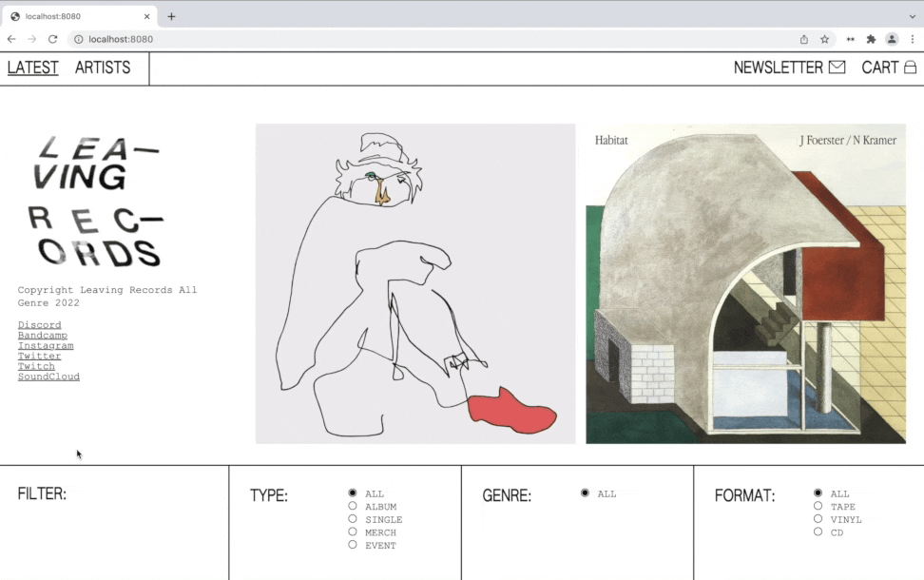924x580 pixels.
Task: Follow the Twitch link
Action: 36,366
